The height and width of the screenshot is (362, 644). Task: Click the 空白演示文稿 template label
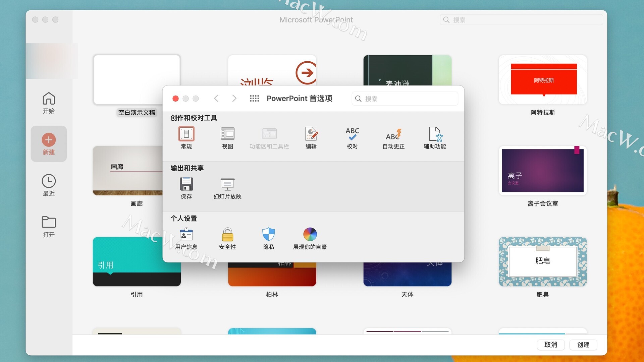137,112
